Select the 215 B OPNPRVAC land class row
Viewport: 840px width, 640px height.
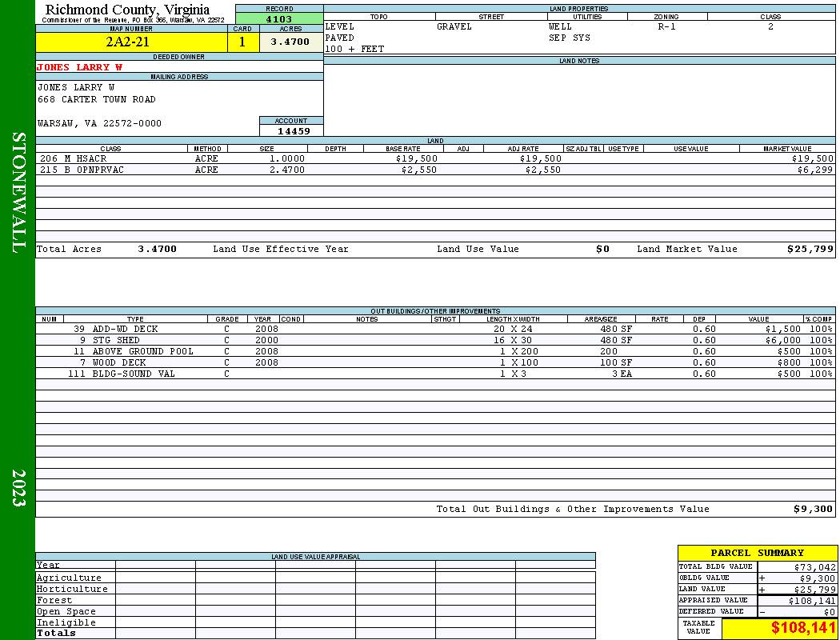(x=435, y=170)
